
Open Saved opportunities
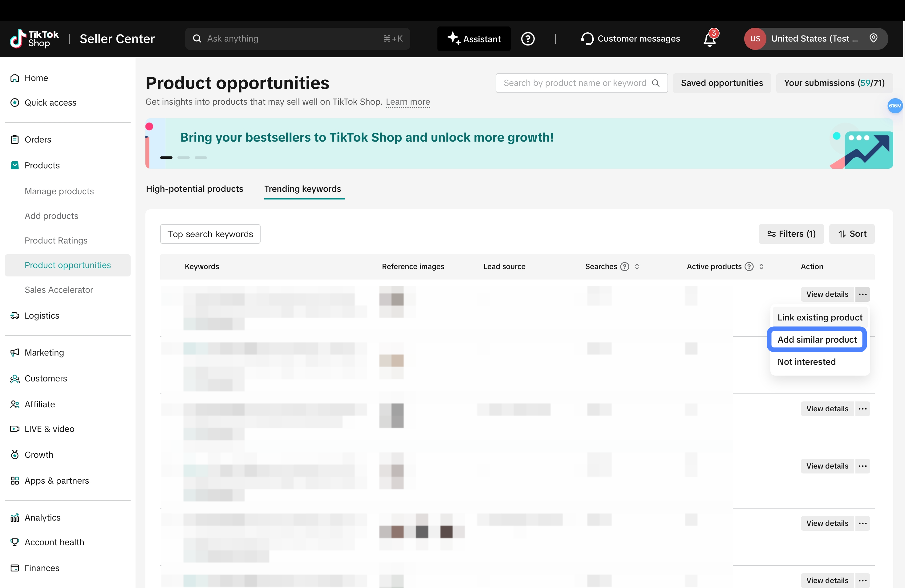point(722,83)
